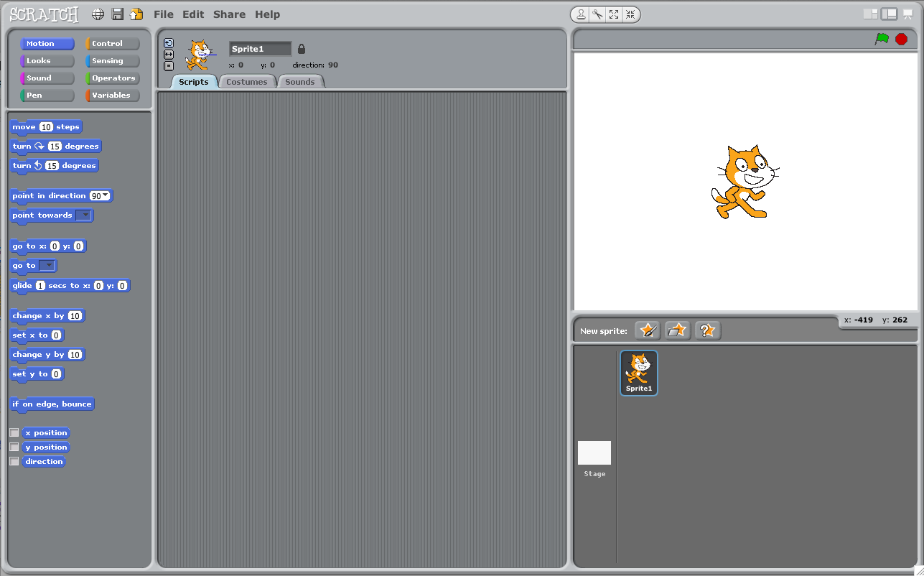Screen dimensions: 924x576
Task: Select Sprite1 in the sprite list
Action: (x=639, y=373)
